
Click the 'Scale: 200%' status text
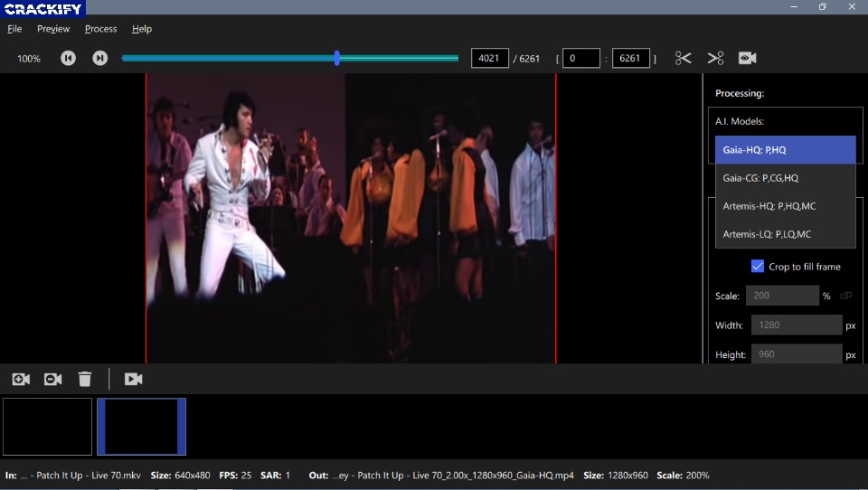tap(683, 475)
